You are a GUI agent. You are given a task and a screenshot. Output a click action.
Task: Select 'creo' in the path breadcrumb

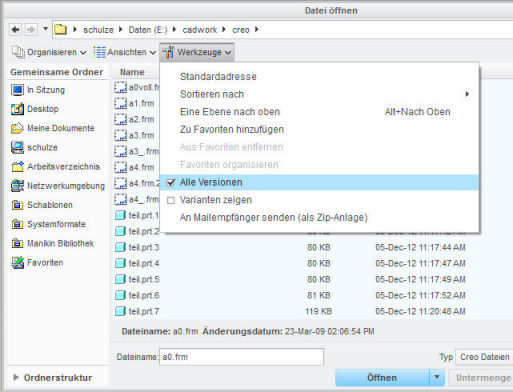click(241, 30)
